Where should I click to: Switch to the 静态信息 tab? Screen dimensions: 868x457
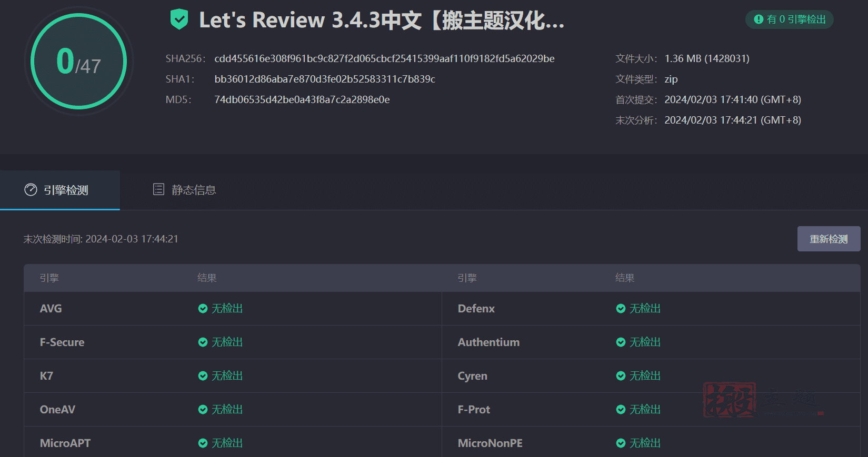tap(185, 190)
